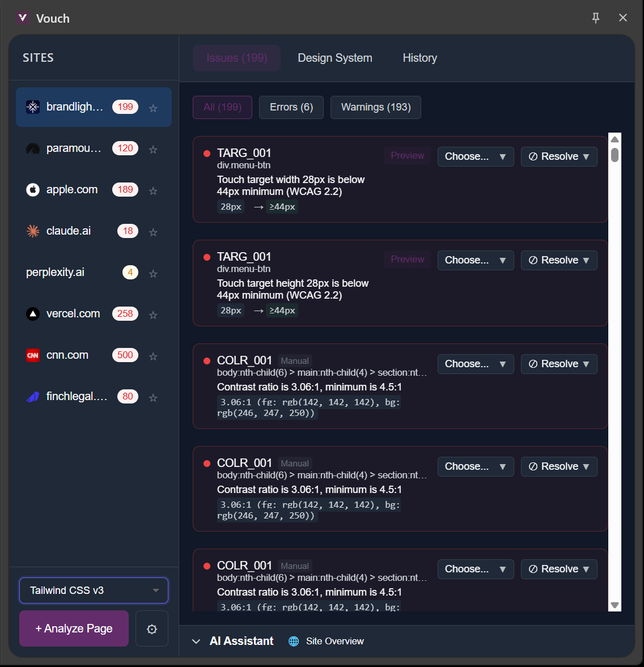Open settings via the gear icon
This screenshot has height=667, width=644.
[x=151, y=628]
